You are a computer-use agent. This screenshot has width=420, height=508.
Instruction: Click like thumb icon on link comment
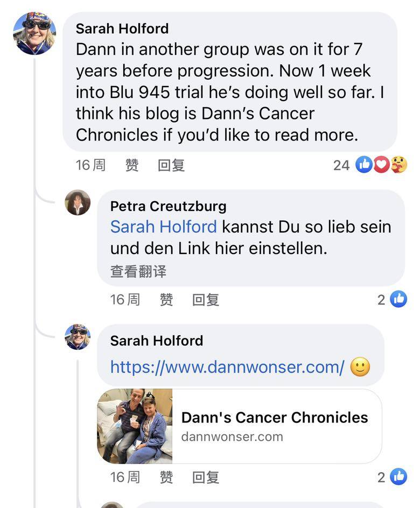tap(398, 476)
